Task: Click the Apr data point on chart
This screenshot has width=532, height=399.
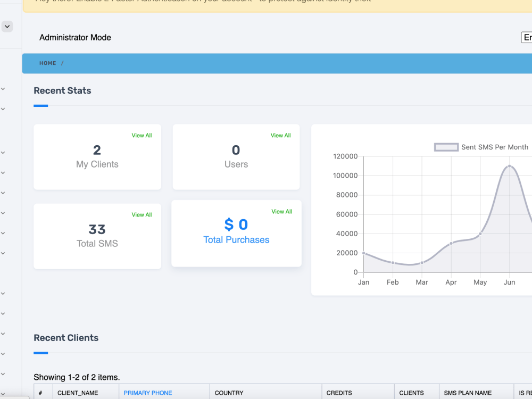Action: 451,243
